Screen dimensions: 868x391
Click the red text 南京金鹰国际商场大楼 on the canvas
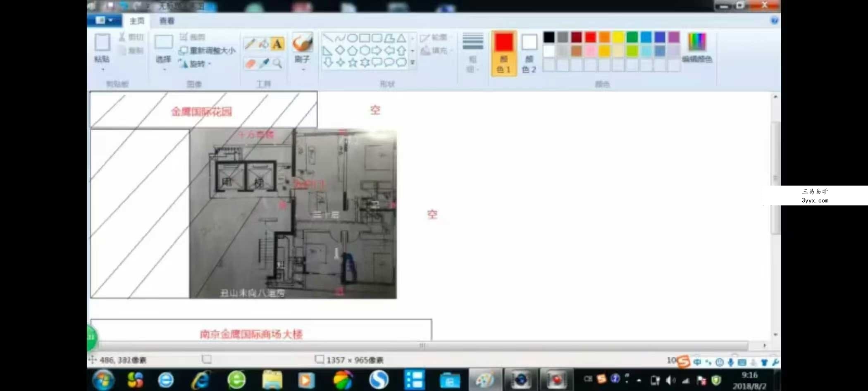(251, 334)
